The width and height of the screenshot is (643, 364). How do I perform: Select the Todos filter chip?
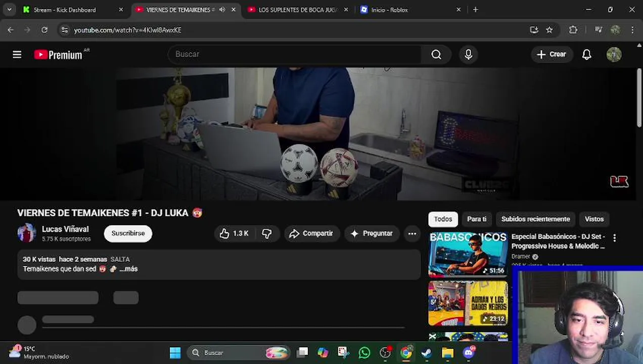tap(443, 219)
